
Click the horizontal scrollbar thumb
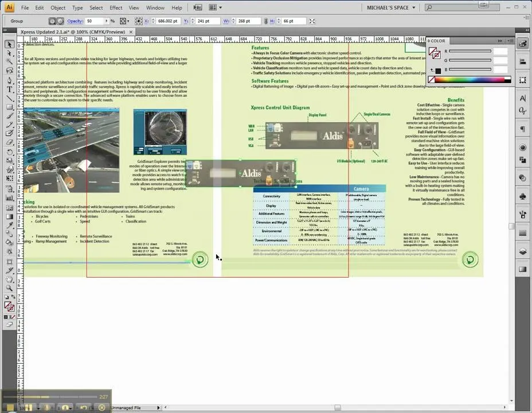click(337, 407)
